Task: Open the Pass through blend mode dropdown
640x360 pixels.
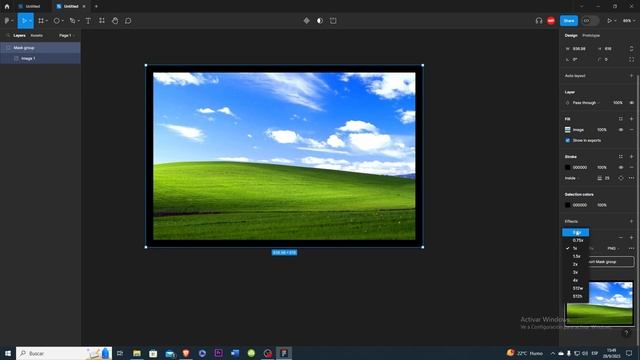Action: pos(586,103)
